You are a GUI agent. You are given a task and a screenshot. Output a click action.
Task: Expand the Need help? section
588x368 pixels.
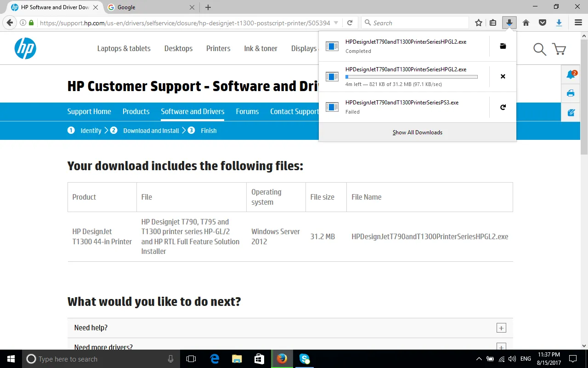(290, 328)
